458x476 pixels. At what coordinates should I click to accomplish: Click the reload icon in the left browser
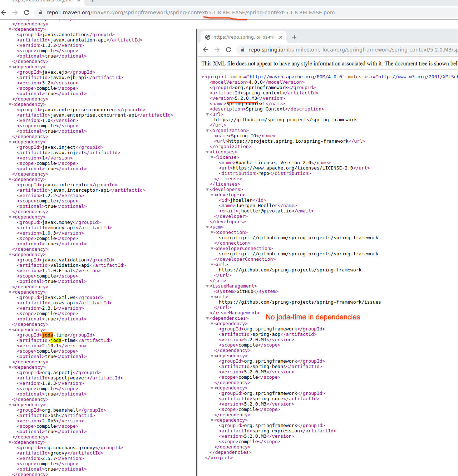coord(26,12)
